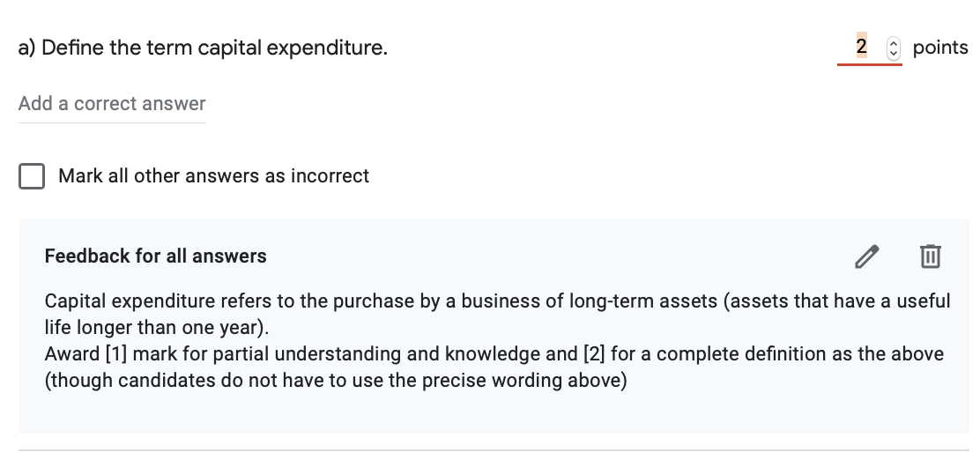Increase points with the up arrow
980x460 pixels.
(x=894, y=43)
